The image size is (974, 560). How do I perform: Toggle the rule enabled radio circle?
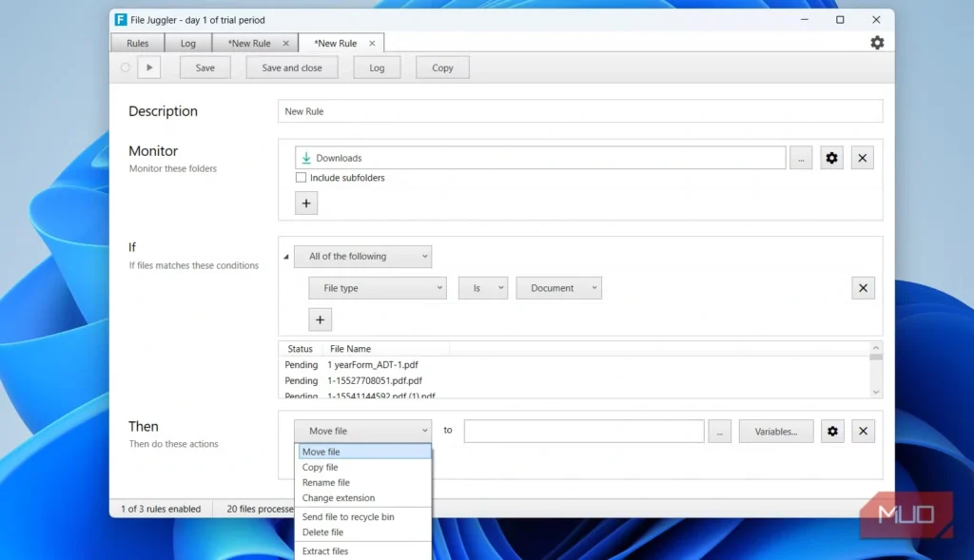pos(126,68)
